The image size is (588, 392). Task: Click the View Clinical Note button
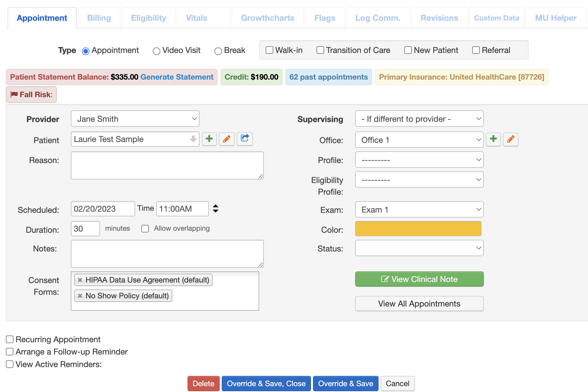coord(419,279)
